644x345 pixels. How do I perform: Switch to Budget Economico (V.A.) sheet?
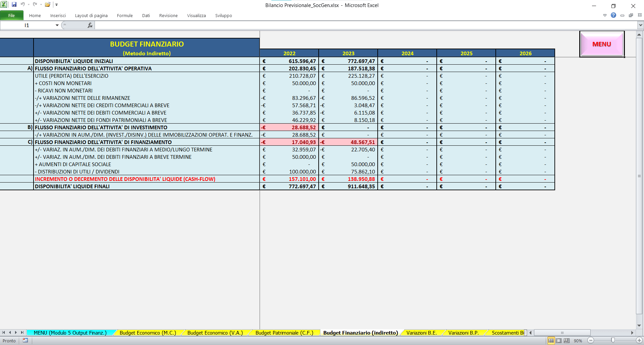(215, 333)
